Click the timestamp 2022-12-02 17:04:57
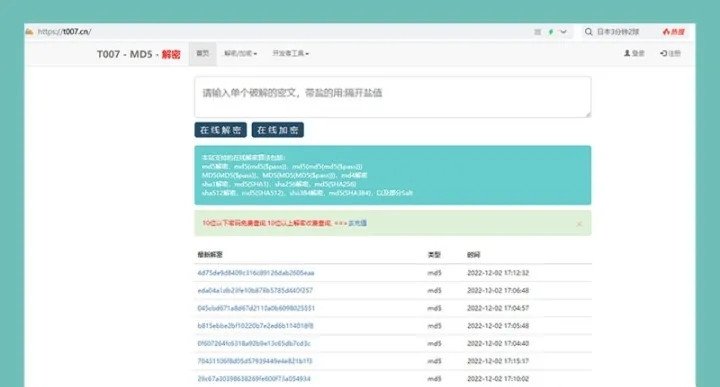 click(x=498, y=308)
